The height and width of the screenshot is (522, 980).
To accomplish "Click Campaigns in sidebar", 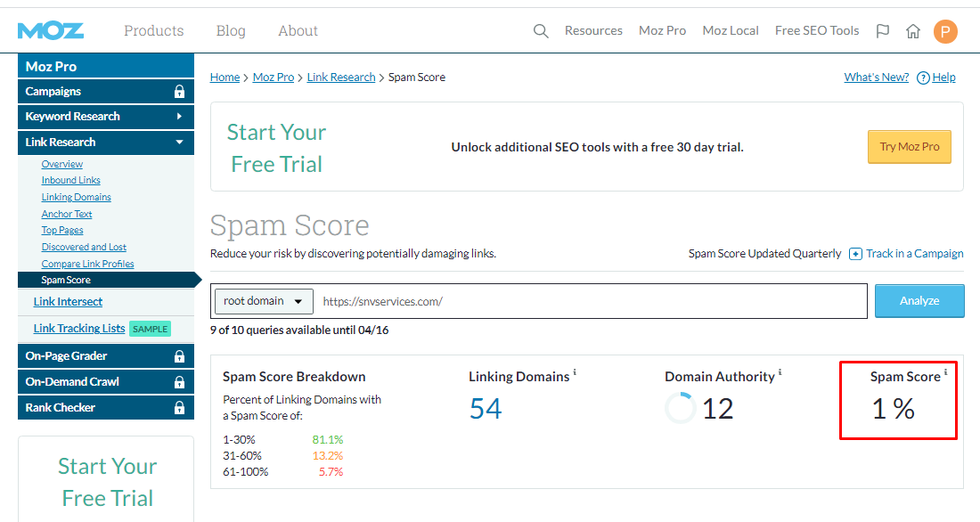I will point(106,91).
